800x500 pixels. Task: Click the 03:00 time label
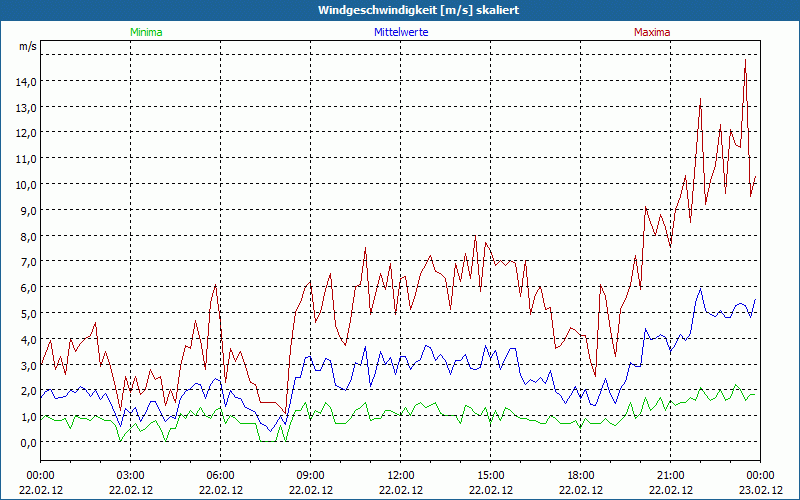(x=131, y=476)
